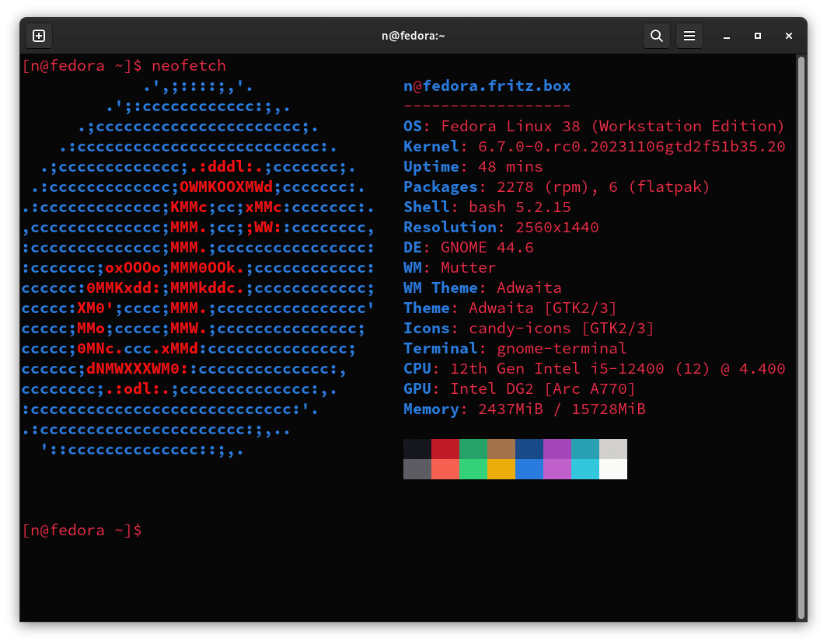Image resolution: width=827 pixels, height=644 pixels.
Task: Click the bright green color block
Action: (x=473, y=469)
